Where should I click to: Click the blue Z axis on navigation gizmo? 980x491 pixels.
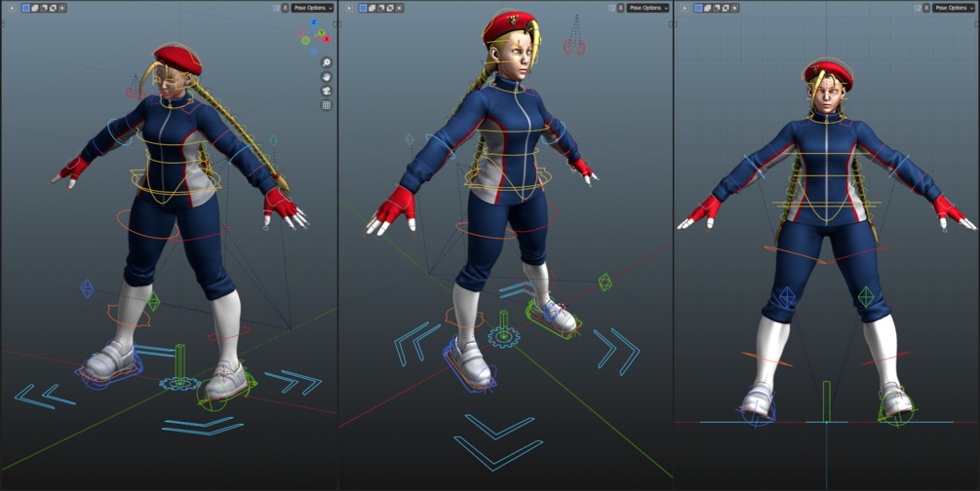point(314,22)
